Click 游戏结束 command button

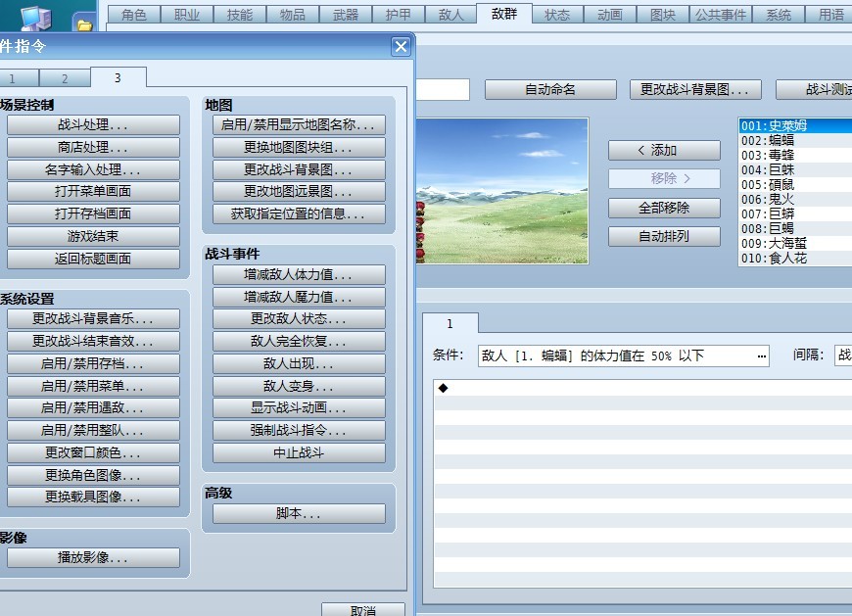(x=93, y=236)
